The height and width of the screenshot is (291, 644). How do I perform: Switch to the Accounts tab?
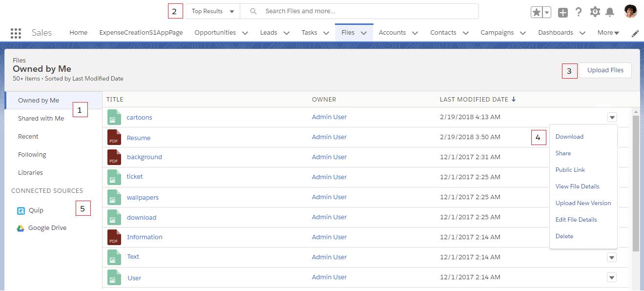[393, 33]
